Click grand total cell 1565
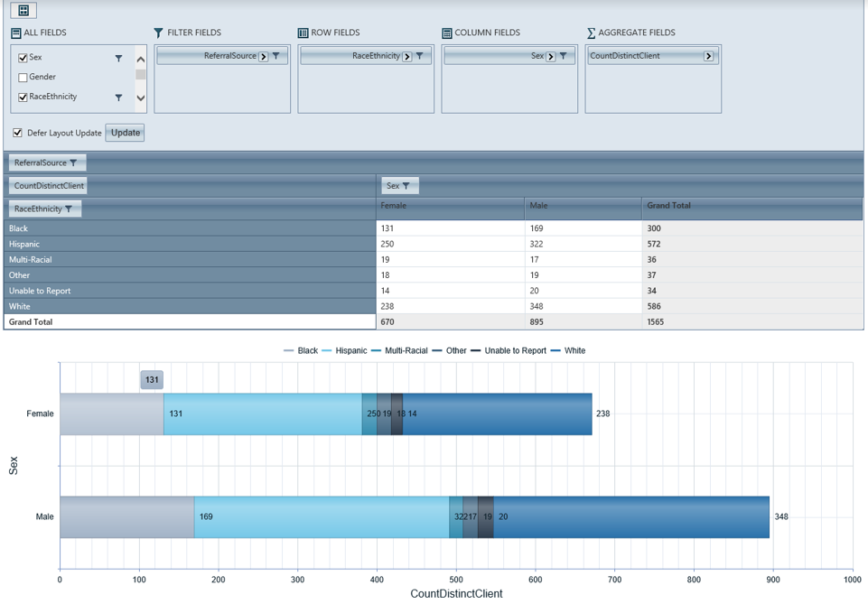The width and height of the screenshot is (868, 604). 752,321
